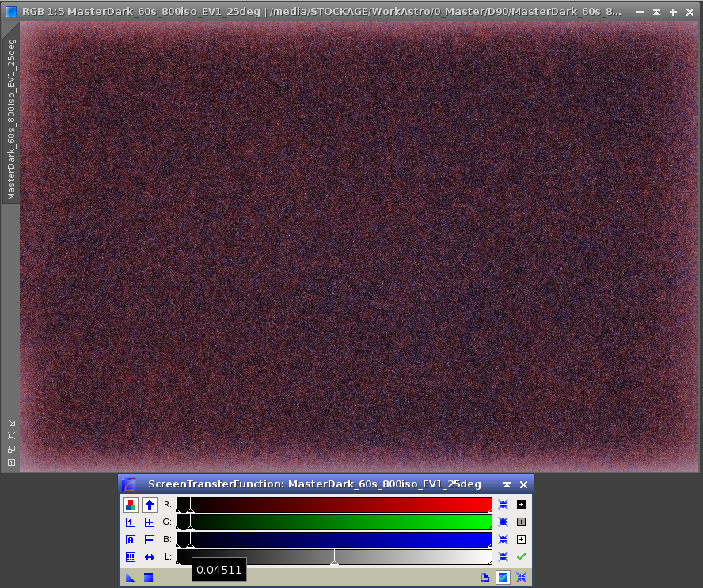Select the Zoom Out mode icon

click(149, 540)
